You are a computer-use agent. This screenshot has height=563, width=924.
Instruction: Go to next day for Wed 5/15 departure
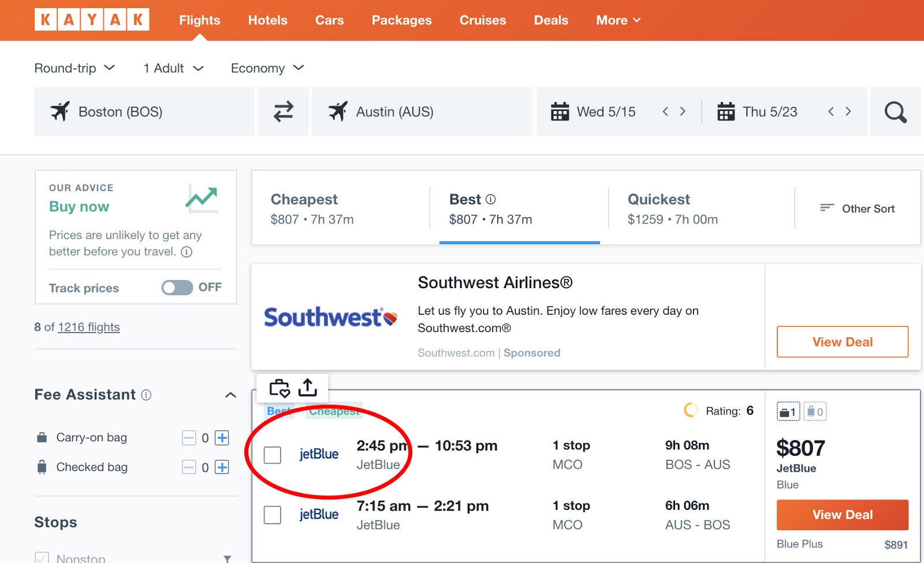point(683,111)
